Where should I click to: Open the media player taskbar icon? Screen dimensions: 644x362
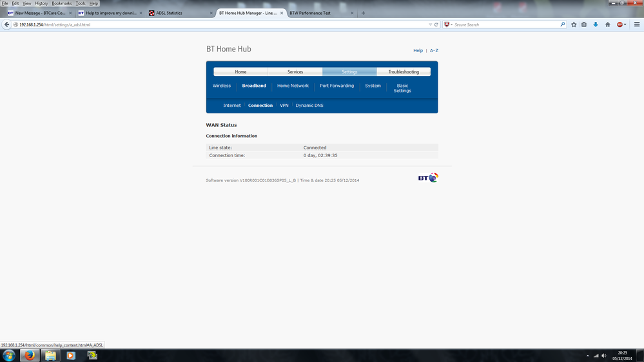pyautogui.click(x=71, y=356)
